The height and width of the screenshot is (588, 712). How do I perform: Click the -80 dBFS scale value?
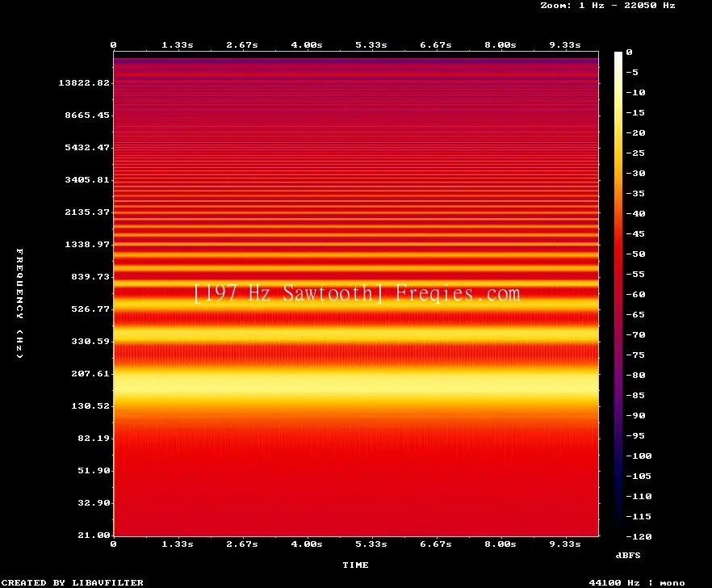click(x=635, y=376)
